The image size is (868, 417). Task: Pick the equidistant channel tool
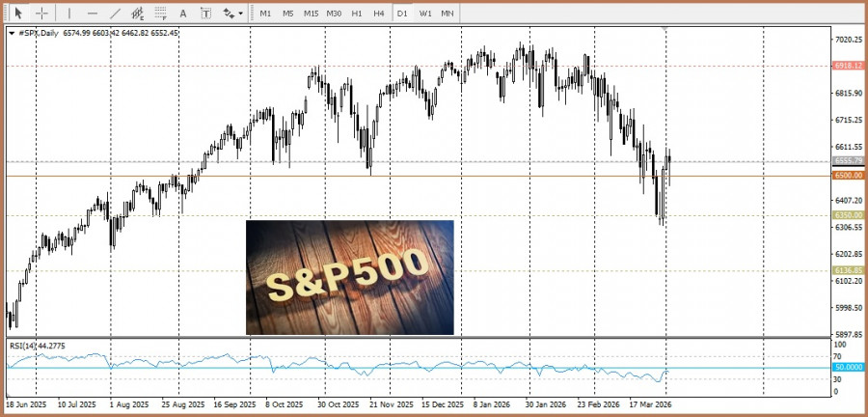138,13
